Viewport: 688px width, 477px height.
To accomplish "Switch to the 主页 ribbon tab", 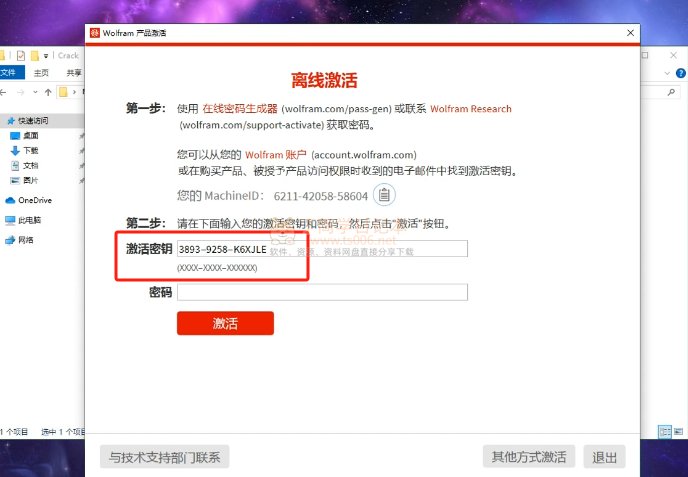I will point(41,73).
